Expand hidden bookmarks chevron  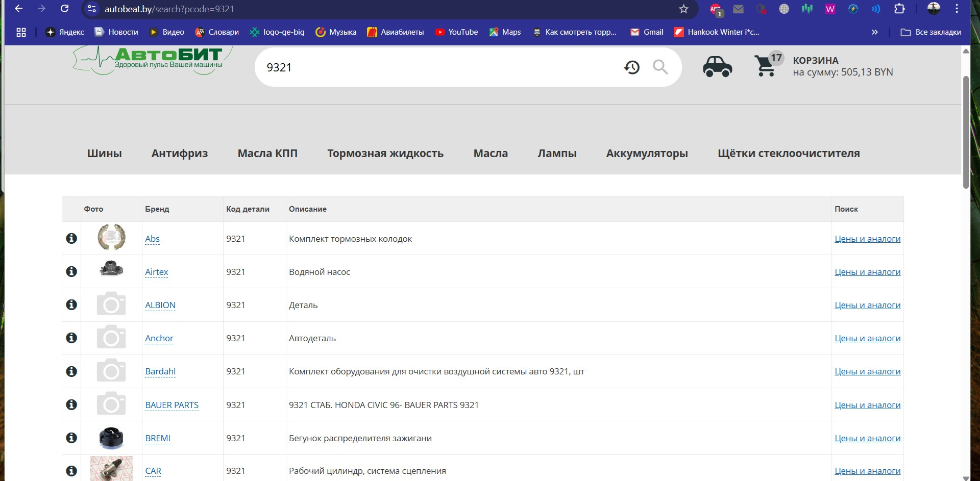(x=874, y=32)
